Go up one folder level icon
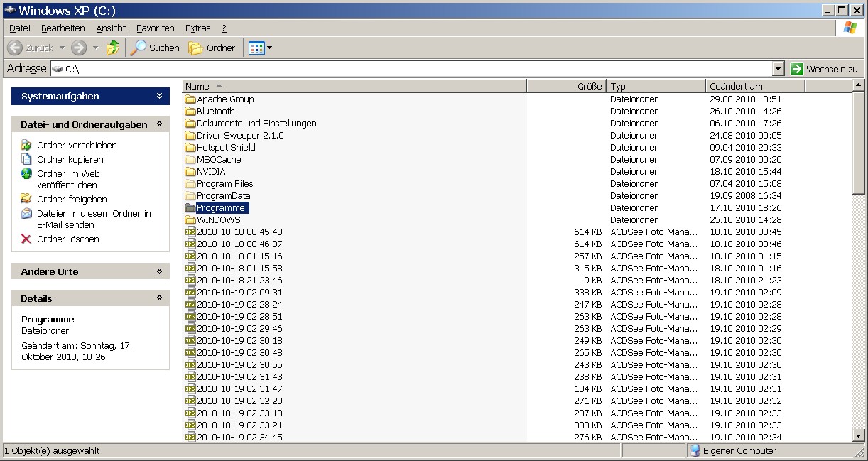This screenshot has width=868, height=461. coord(113,48)
